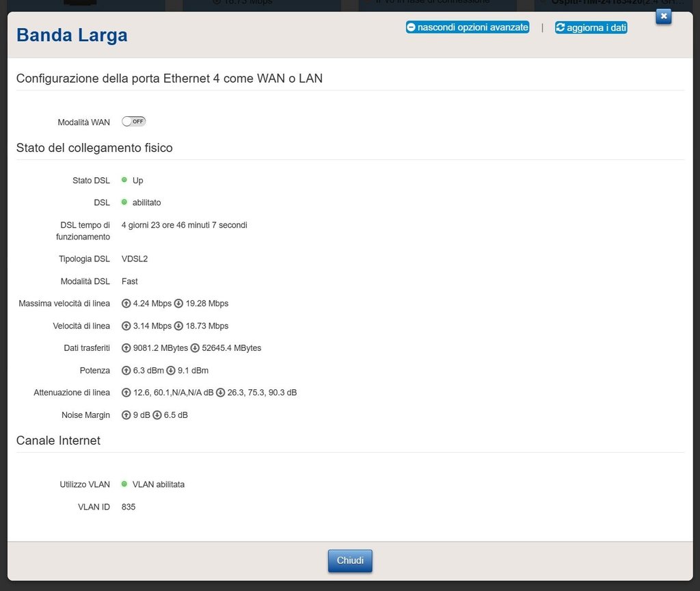This screenshot has width=700, height=591.
Task: Click the minus icon beside nascondi opzioni avanzate
Action: tap(411, 27)
